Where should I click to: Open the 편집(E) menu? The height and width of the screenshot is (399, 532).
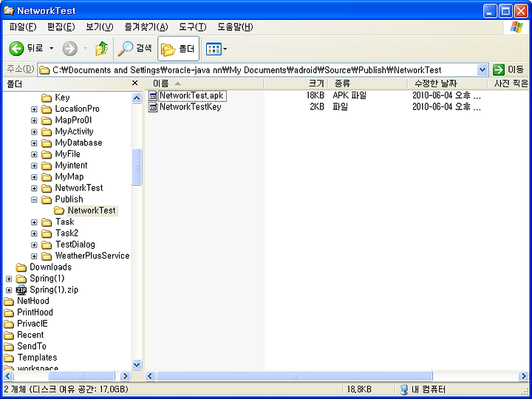(61, 27)
